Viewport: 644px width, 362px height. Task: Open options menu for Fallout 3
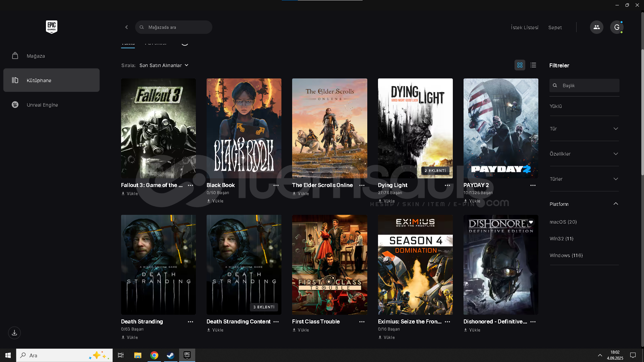click(191, 185)
